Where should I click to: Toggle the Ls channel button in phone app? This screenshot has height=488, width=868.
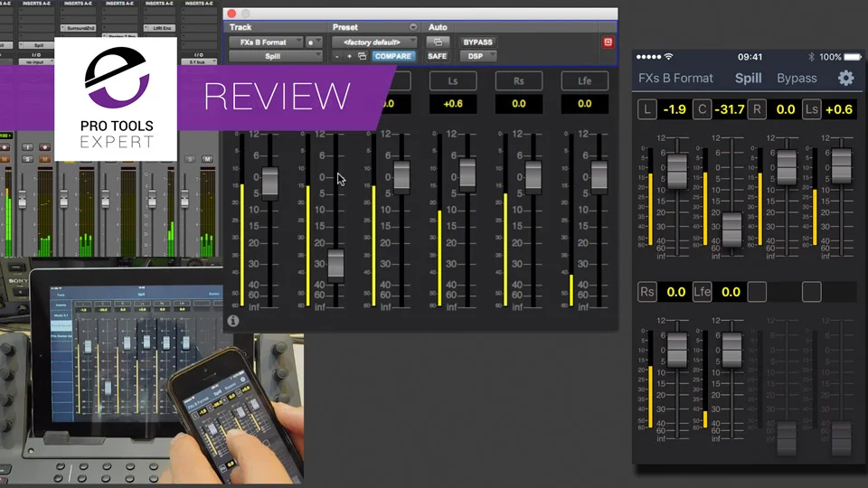811,109
